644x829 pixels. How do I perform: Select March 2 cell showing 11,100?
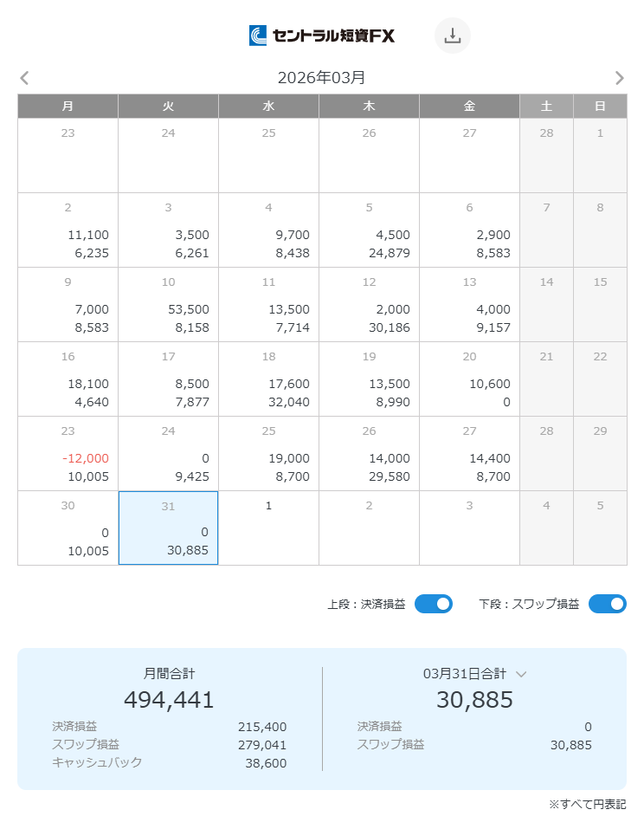[x=68, y=230]
